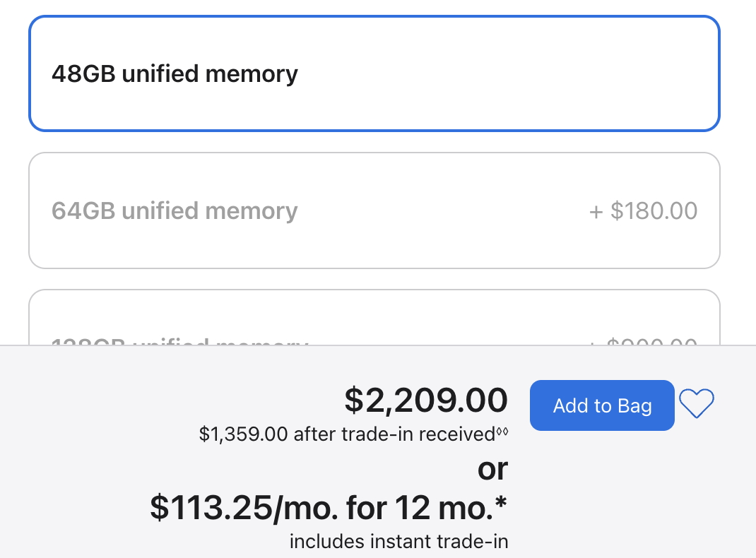Click the + $180.00 upgrade price
This screenshot has height=558, width=756.
[x=643, y=210]
